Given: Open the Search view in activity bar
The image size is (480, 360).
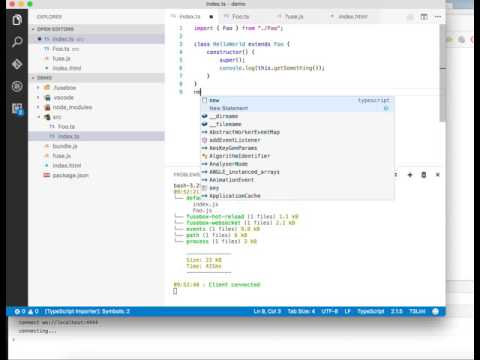Looking at the screenshot, I should pyautogui.click(x=17, y=42).
